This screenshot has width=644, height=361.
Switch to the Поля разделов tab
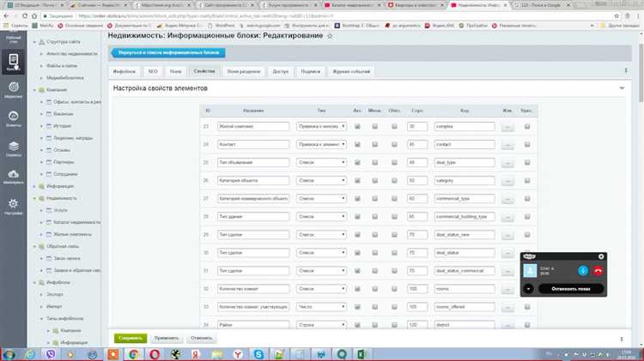[244, 71]
